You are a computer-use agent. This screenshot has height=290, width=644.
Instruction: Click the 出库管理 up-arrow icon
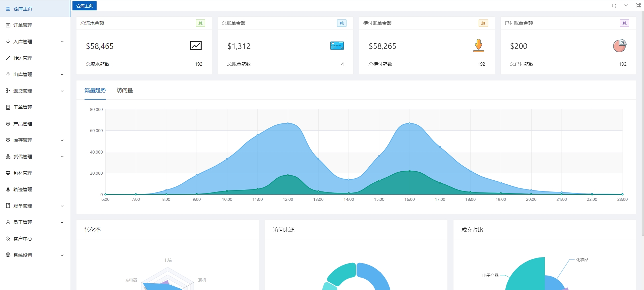8,74
